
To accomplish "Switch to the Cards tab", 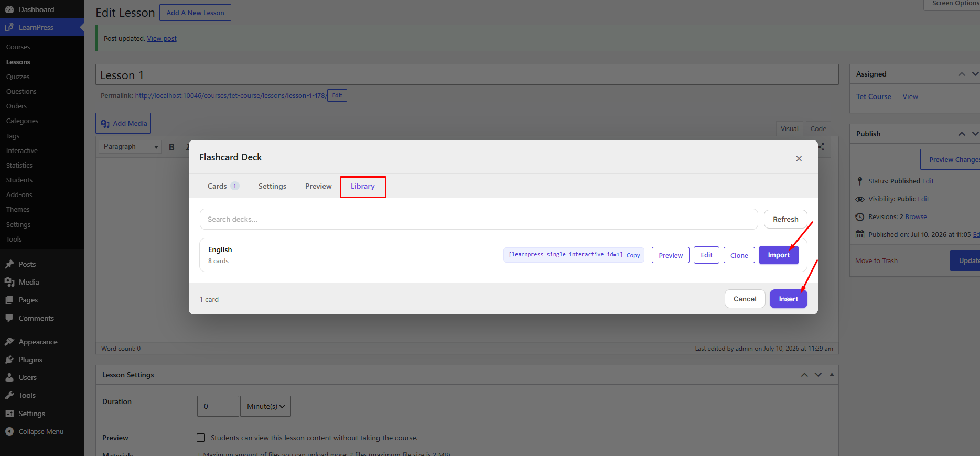I will [223, 186].
